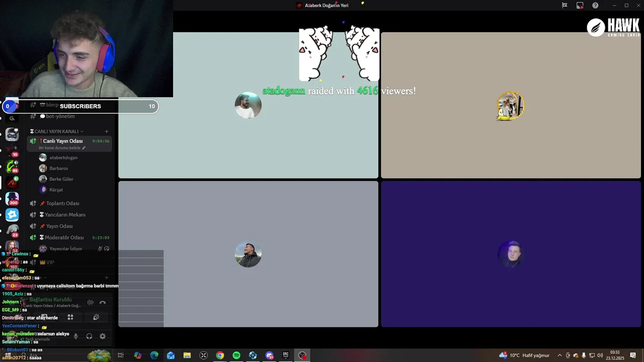Open the clock showing 03:33 and 23.12.2025
644x362 pixels.
click(615, 355)
